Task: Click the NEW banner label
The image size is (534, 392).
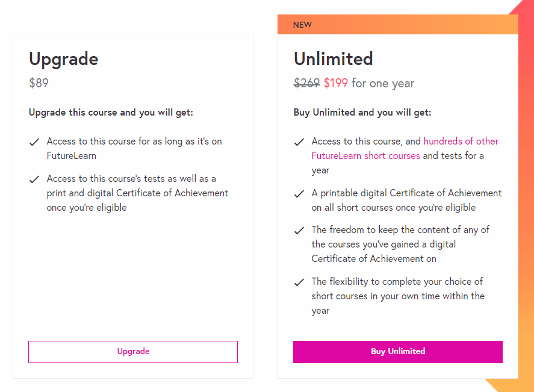Action: tap(302, 25)
